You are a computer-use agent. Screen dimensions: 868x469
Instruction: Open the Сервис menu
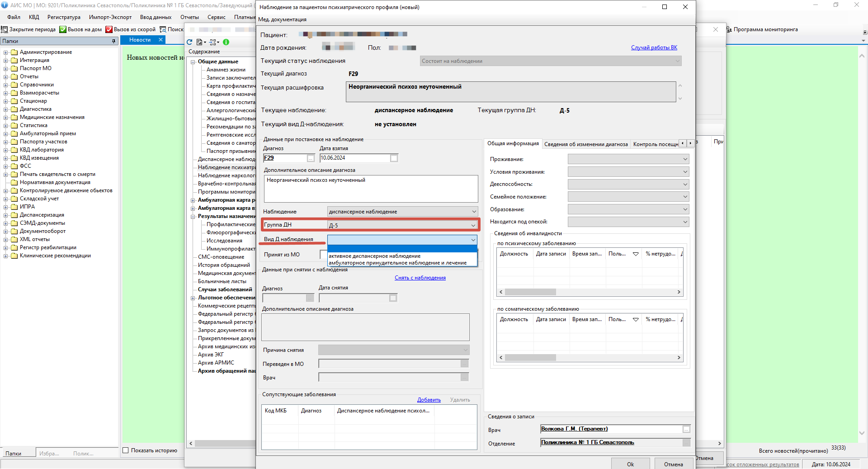click(x=216, y=17)
